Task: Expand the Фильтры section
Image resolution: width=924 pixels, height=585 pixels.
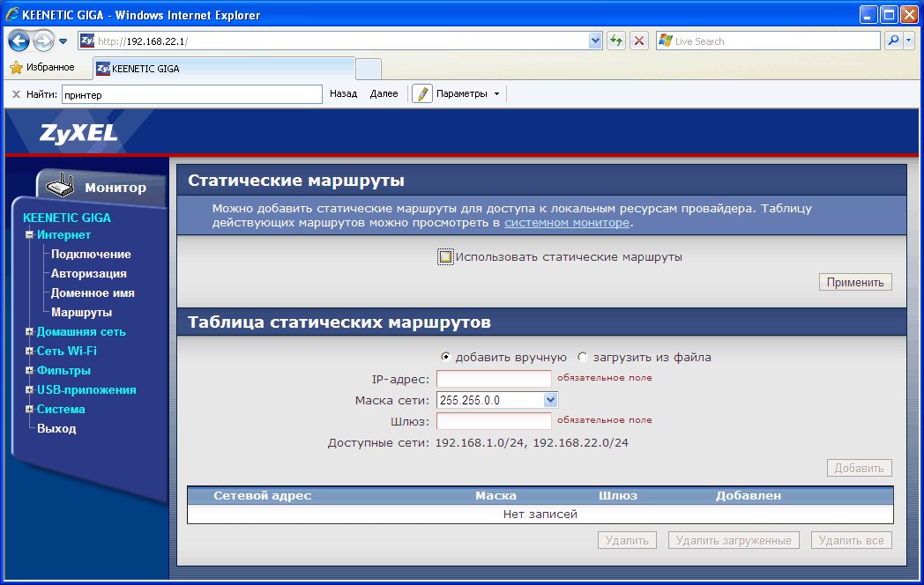Action: 29,371
